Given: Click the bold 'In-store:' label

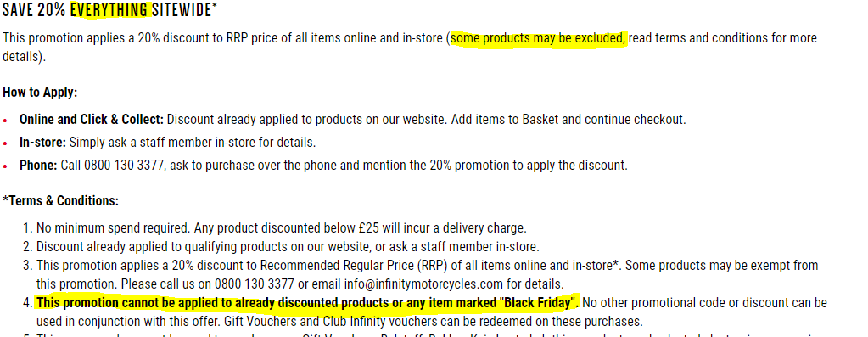Looking at the screenshot, I should (42, 143).
